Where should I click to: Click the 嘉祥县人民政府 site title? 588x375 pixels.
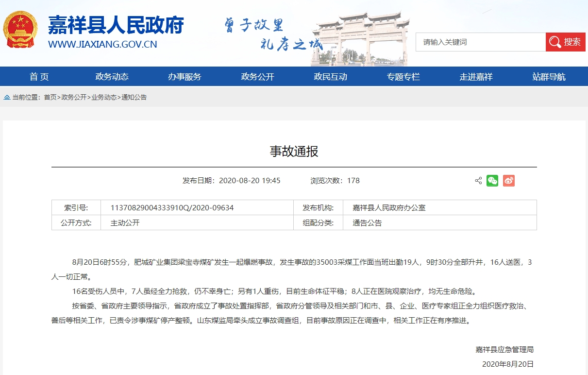tap(116, 25)
